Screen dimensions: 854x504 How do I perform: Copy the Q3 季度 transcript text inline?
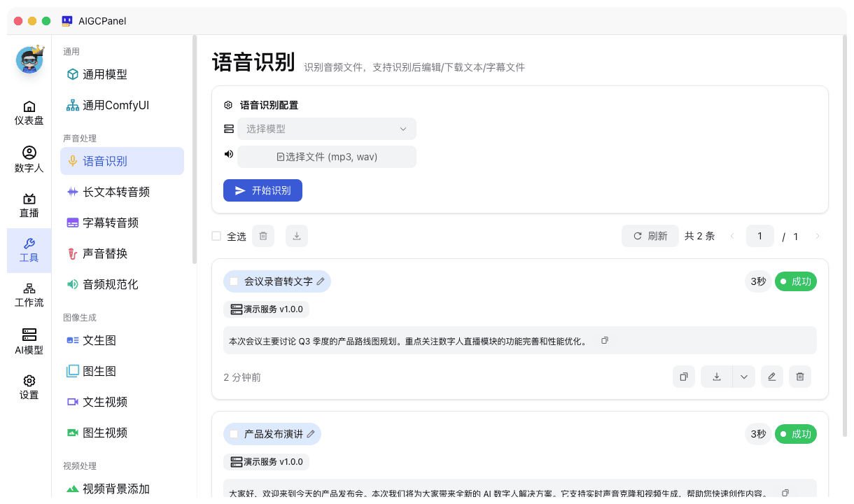coord(605,341)
